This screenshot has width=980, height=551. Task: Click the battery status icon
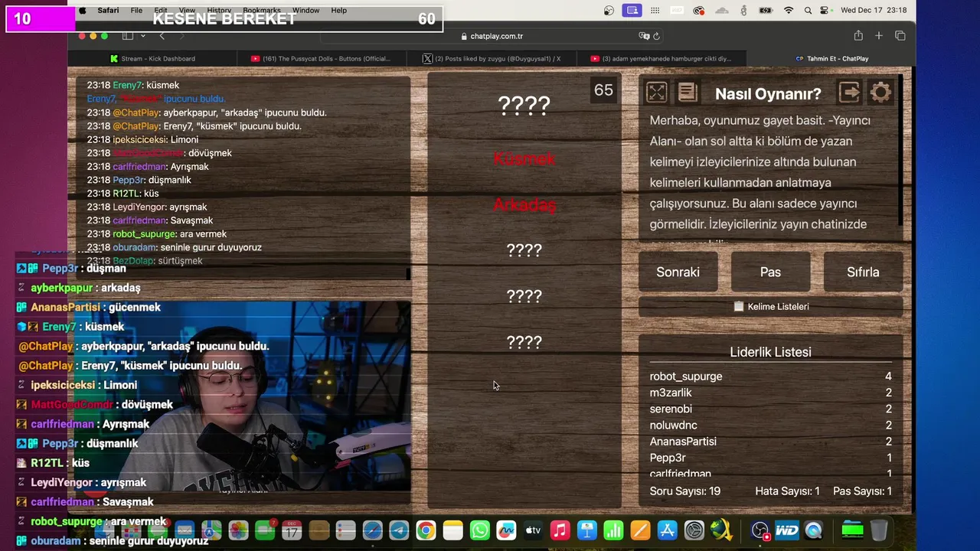[x=766, y=11]
